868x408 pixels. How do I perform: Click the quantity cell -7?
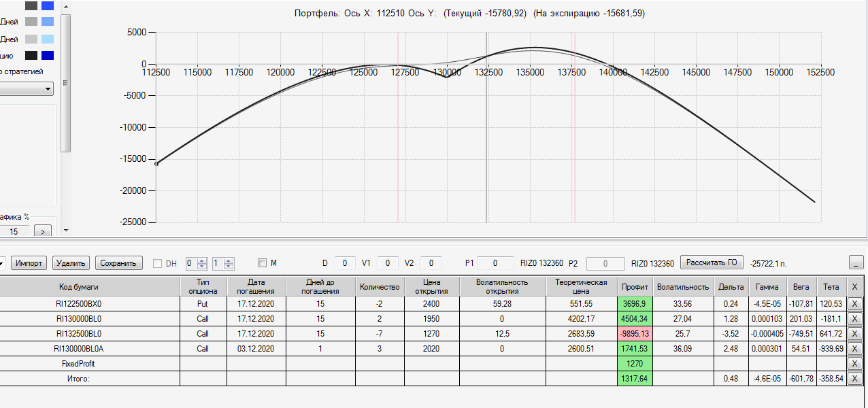pyautogui.click(x=380, y=334)
